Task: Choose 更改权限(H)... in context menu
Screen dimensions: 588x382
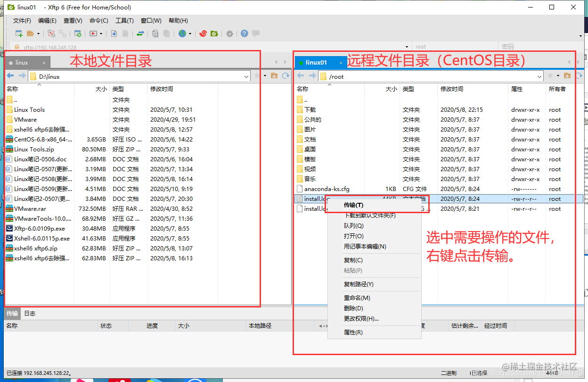Action: (374, 319)
